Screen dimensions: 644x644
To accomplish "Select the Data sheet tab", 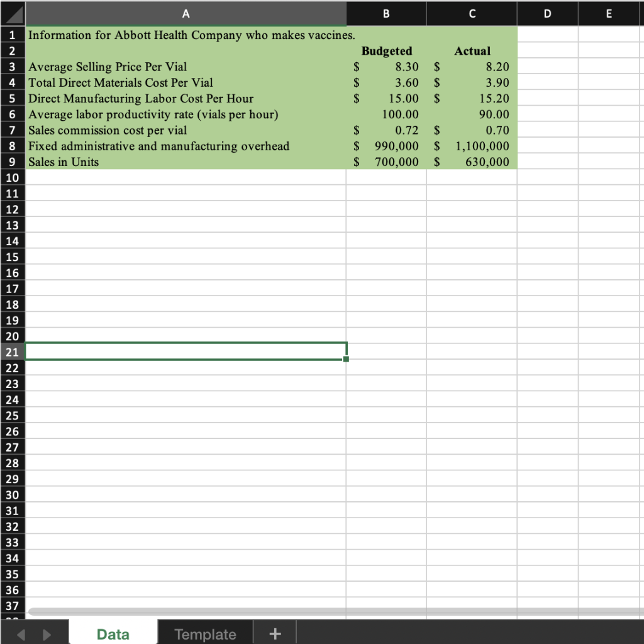I will (113, 634).
